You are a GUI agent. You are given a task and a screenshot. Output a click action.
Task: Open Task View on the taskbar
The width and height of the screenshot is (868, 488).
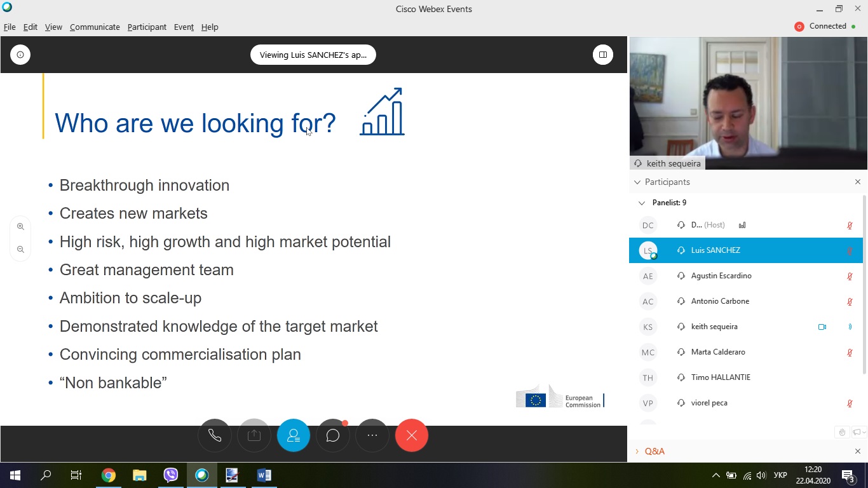pyautogui.click(x=76, y=475)
